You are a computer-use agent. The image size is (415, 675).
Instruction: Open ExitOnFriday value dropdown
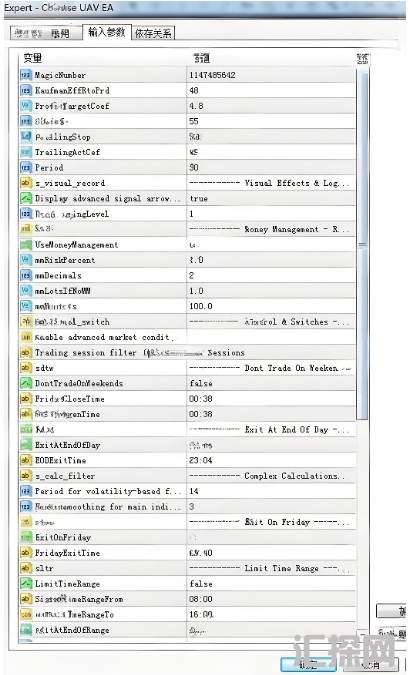[x=271, y=537]
